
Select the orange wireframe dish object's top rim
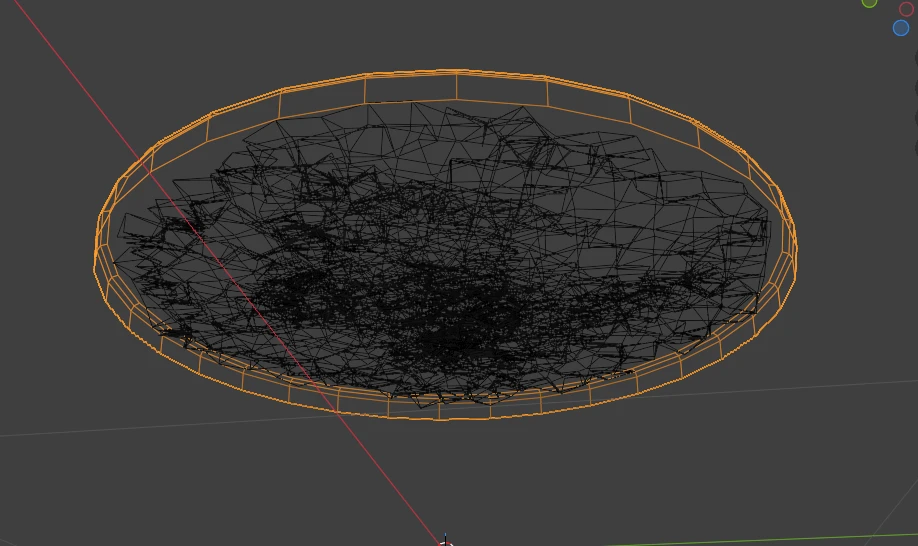tap(456, 72)
